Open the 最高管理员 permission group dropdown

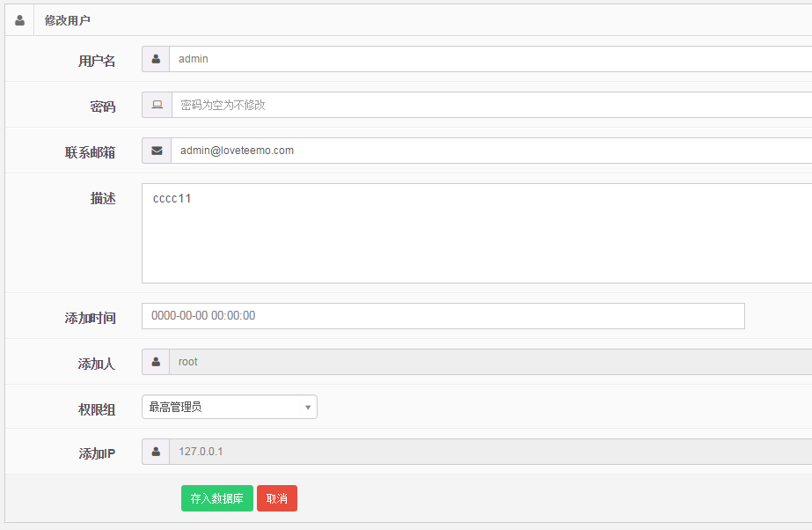click(229, 407)
